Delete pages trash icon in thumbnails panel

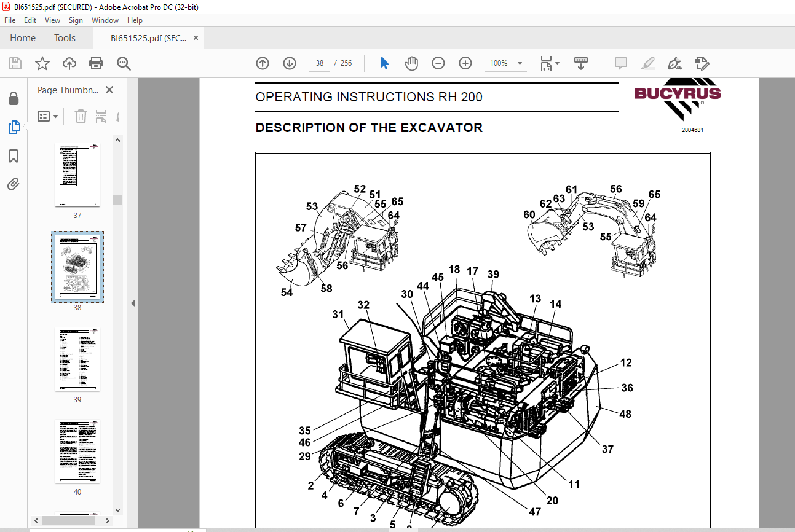click(81, 116)
